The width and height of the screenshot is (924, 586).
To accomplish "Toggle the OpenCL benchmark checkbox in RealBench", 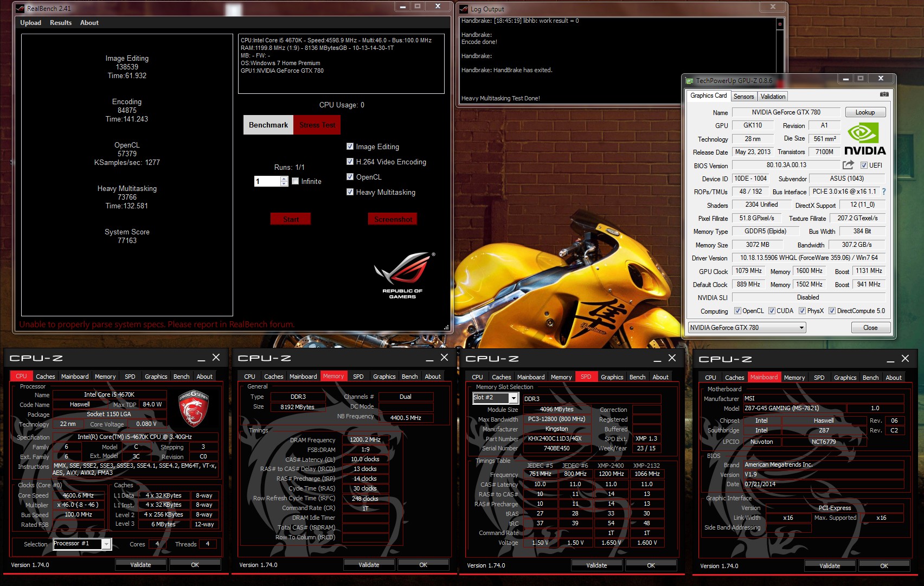I will (x=350, y=177).
